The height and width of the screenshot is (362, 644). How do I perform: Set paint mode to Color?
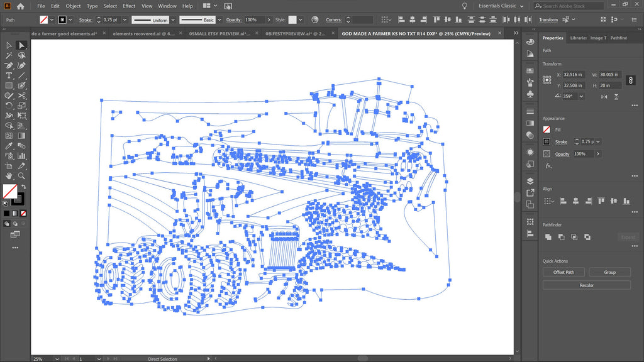(6, 214)
